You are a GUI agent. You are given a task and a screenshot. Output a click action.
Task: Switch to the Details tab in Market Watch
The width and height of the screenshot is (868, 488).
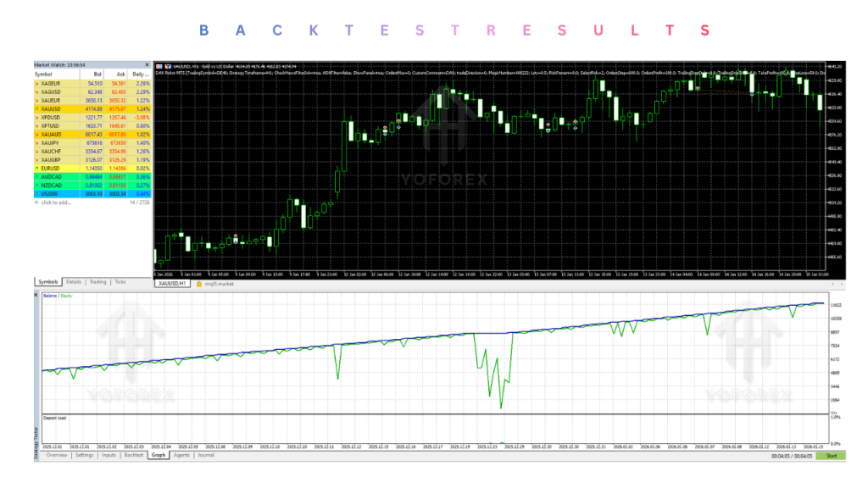(x=74, y=282)
